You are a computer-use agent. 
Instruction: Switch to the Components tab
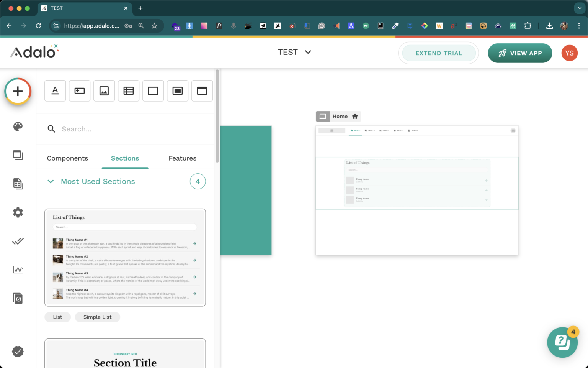click(x=67, y=158)
